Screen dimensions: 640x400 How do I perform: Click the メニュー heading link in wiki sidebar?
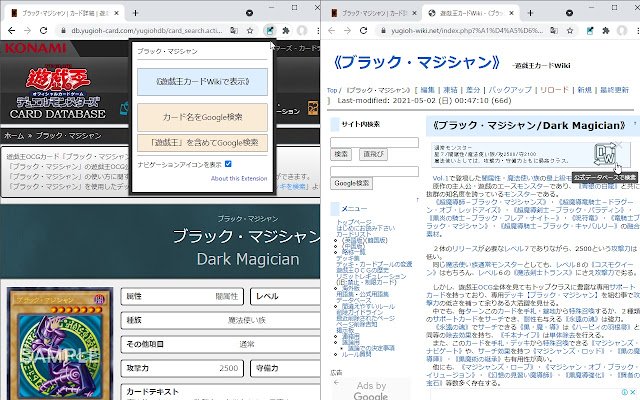[354, 209]
